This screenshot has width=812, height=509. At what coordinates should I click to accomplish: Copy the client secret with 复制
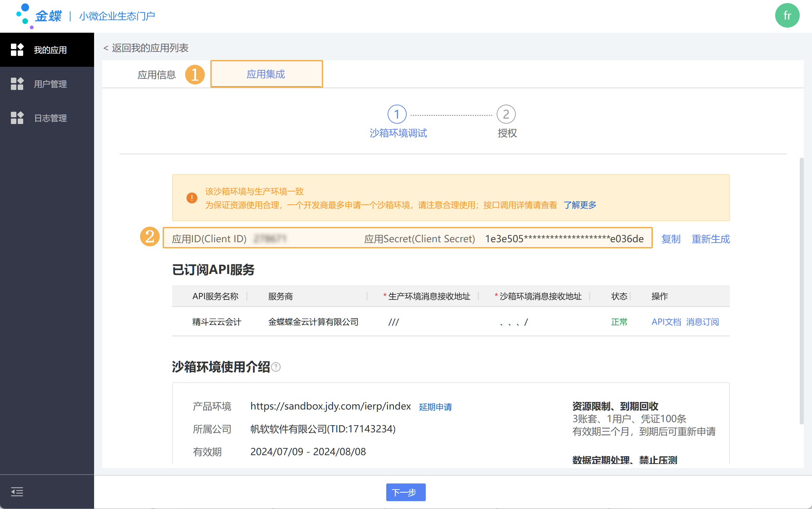click(x=671, y=239)
